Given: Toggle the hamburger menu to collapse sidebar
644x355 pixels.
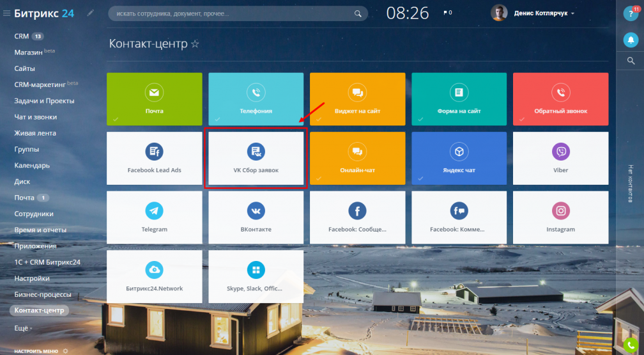Looking at the screenshot, I should coord(6,13).
